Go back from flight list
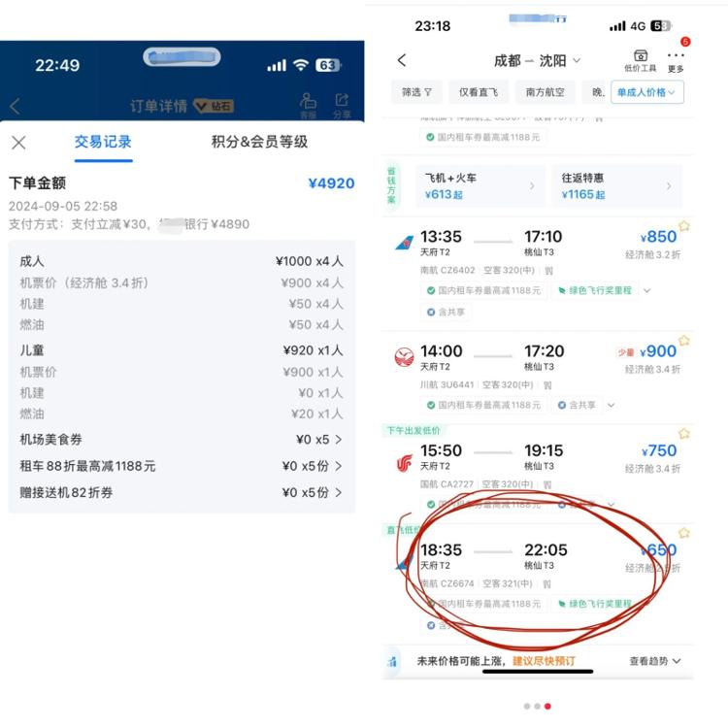 pos(402,60)
